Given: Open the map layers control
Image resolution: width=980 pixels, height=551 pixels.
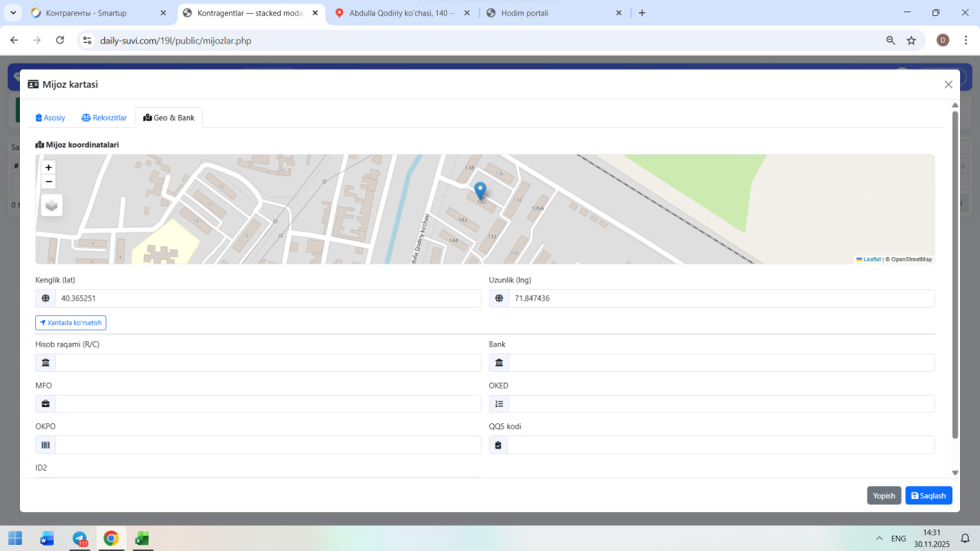Looking at the screenshot, I should (x=51, y=205).
